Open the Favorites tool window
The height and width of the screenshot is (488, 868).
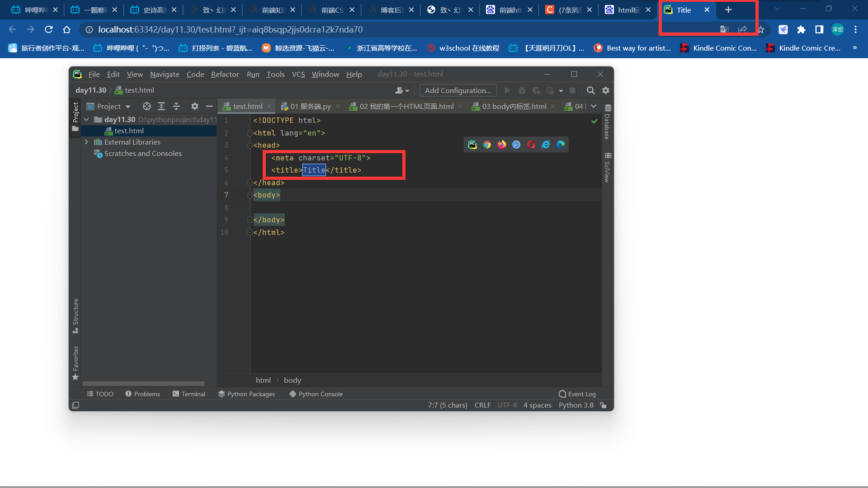[75, 363]
